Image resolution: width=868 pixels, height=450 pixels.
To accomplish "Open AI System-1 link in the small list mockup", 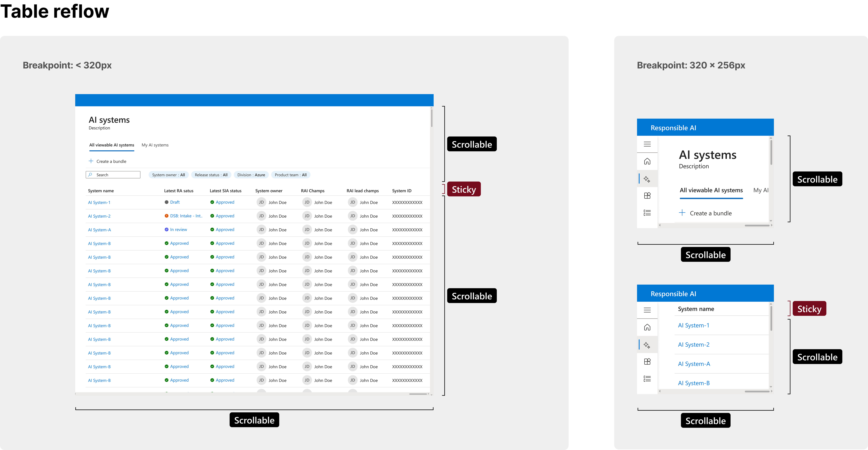I will [693, 325].
